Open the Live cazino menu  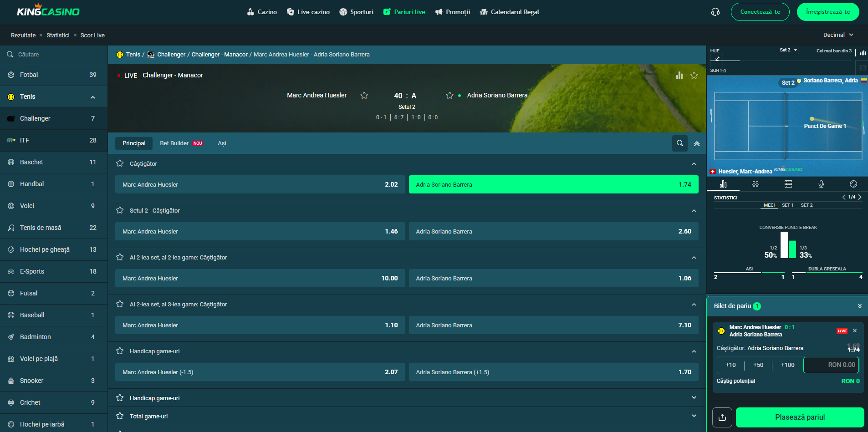[x=308, y=12]
